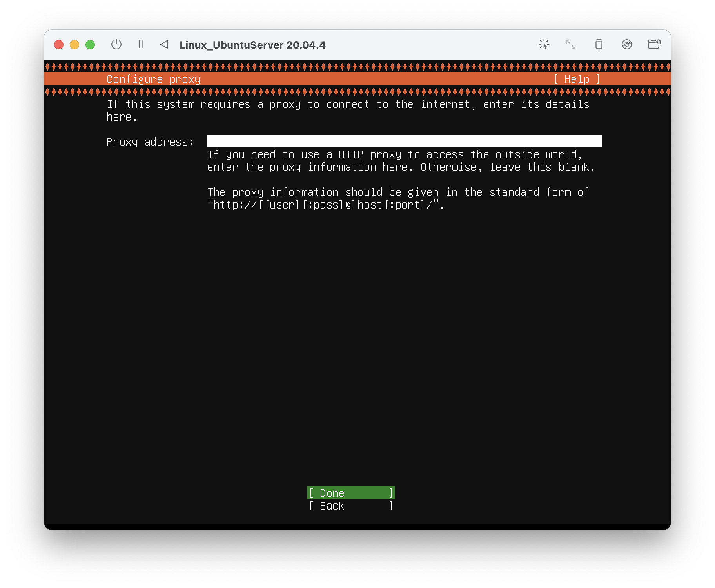This screenshot has width=715, height=588.
Task: Open the shared folder icon
Action: point(654,44)
